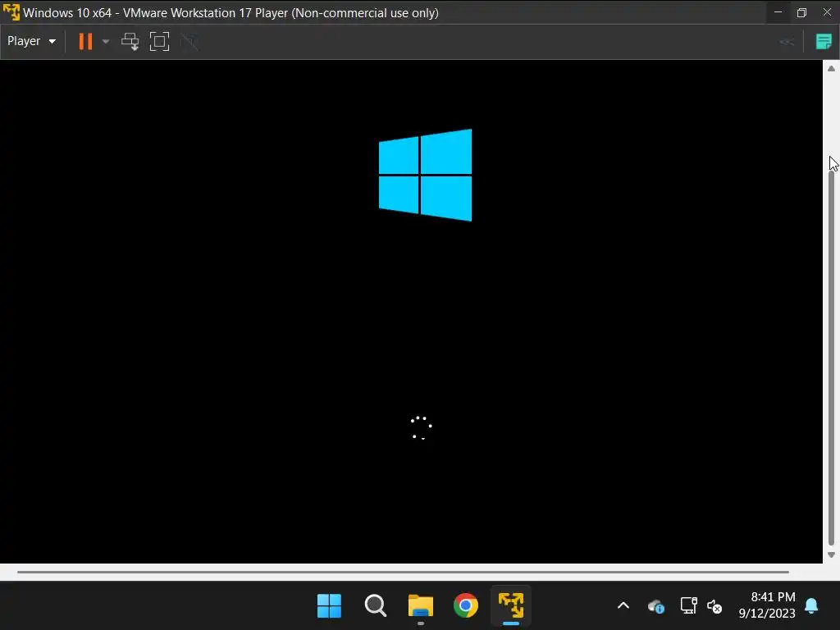Click Send Ctrl+Alt+Del toolbar icon
The height and width of the screenshot is (630, 840).
click(130, 41)
